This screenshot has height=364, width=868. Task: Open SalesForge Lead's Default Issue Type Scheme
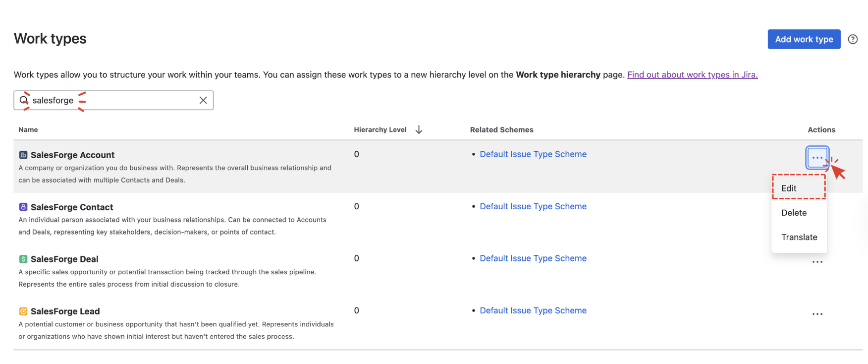click(x=533, y=310)
